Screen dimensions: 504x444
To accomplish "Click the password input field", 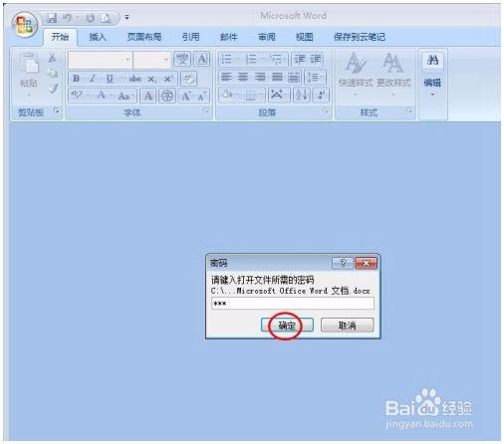I will (x=293, y=304).
